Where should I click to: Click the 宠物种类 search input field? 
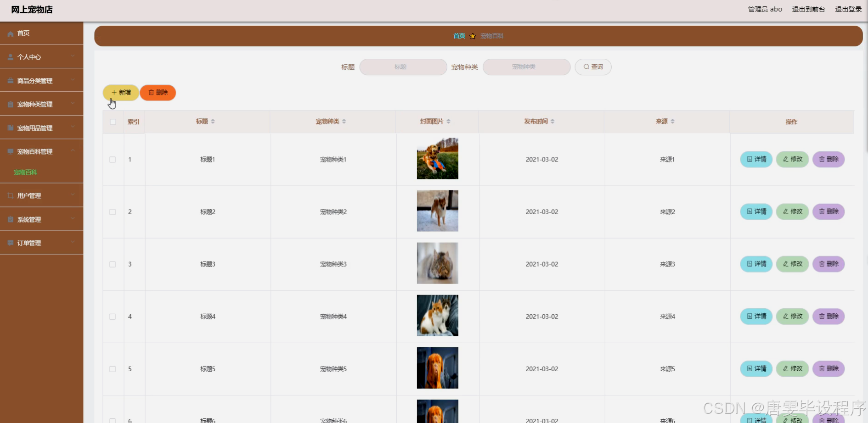click(x=526, y=67)
